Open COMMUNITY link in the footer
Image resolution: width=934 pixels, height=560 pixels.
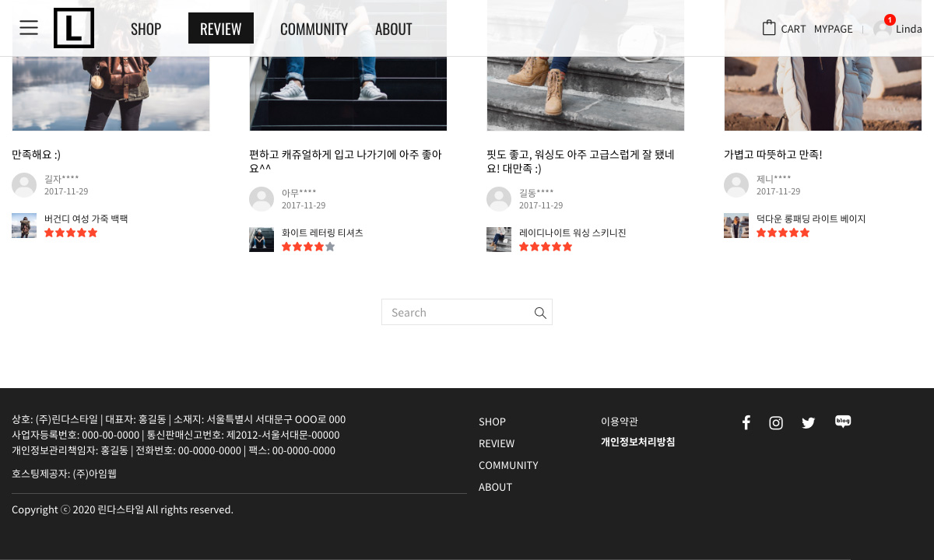coord(508,465)
